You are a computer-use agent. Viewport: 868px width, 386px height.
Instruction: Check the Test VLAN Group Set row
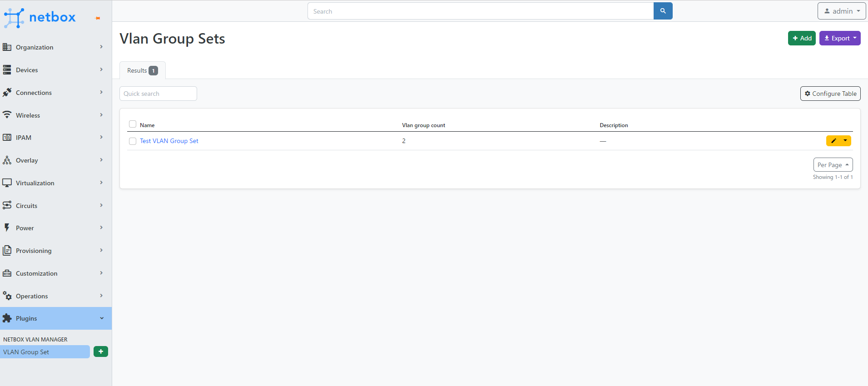click(133, 141)
